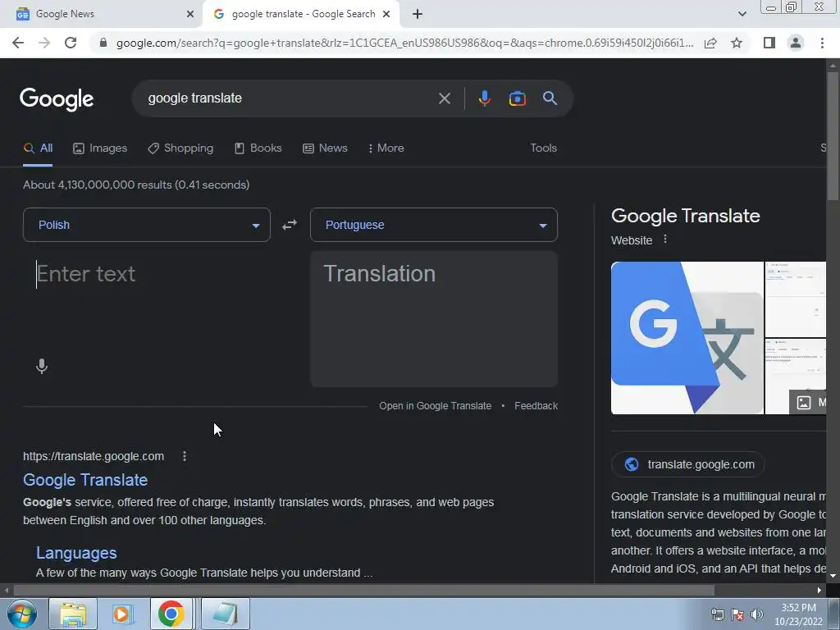This screenshot has width=840, height=630.
Task: Open the tab search chevron
Action: coord(742,14)
